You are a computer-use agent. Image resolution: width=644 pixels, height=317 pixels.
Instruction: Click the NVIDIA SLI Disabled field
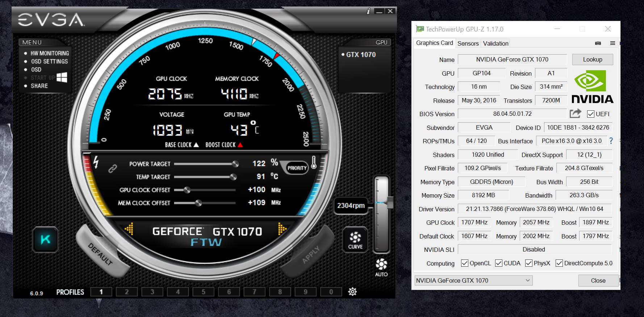[535, 249]
